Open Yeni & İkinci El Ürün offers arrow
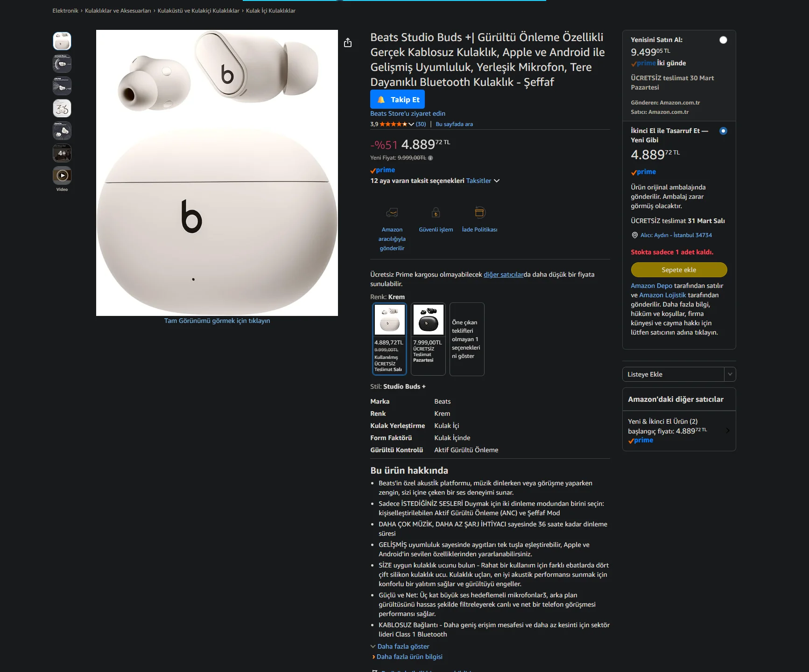 pos(727,431)
